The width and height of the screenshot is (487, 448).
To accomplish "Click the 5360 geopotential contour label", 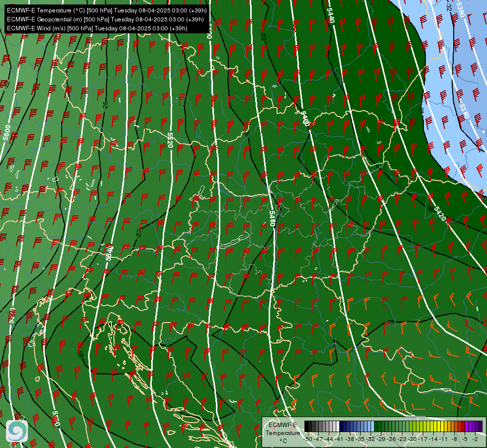I will pyautogui.click(x=461, y=9).
